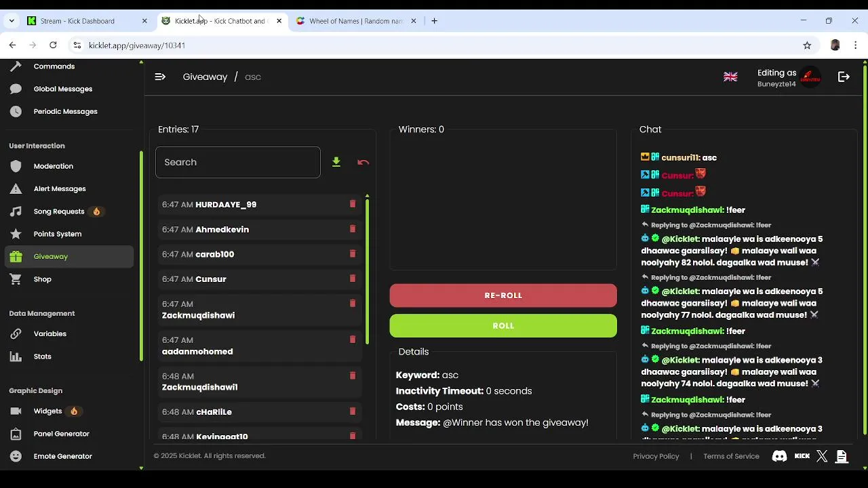This screenshot has width=868, height=488.
Task: Click the red undo reset entries icon
Action: point(363,162)
